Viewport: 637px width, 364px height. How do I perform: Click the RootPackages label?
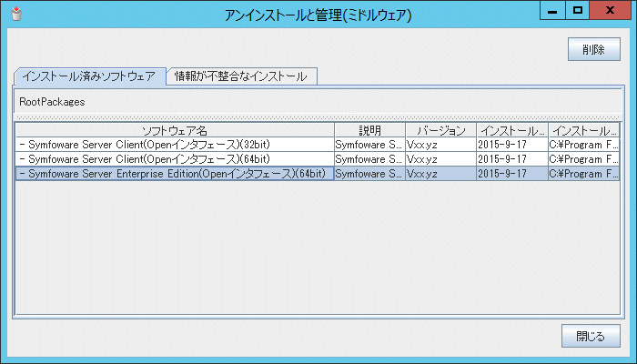(x=52, y=102)
